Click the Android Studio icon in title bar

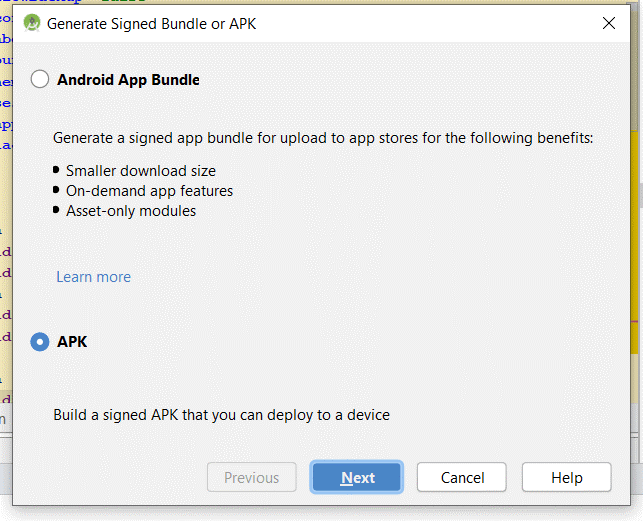pos(31,23)
